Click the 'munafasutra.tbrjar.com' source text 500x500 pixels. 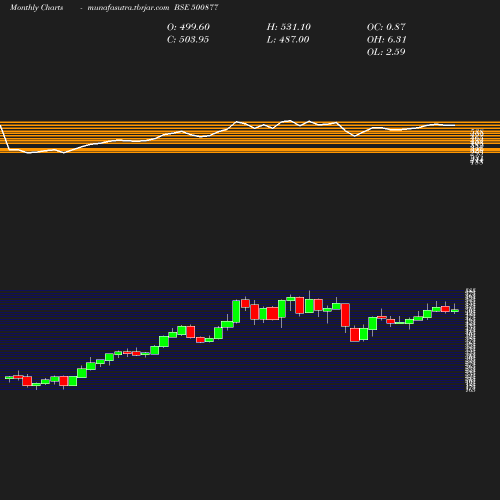point(128,7)
